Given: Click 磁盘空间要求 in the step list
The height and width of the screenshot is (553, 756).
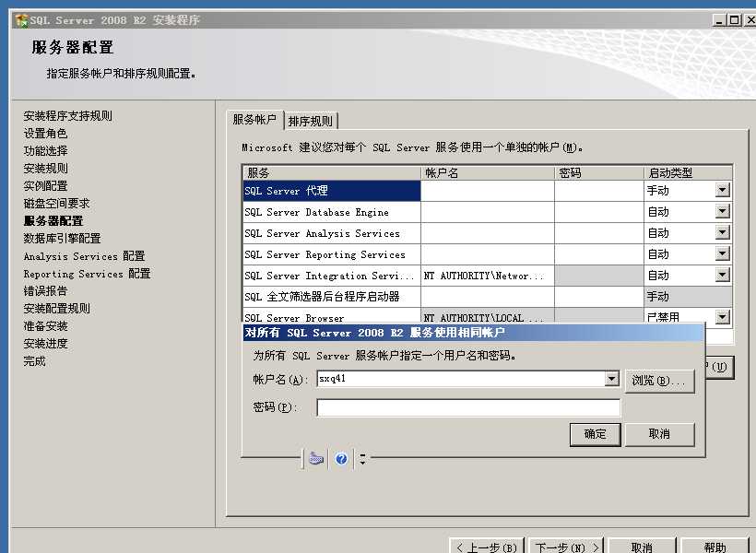Looking at the screenshot, I should pyautogui.click(x=56, y=204).
